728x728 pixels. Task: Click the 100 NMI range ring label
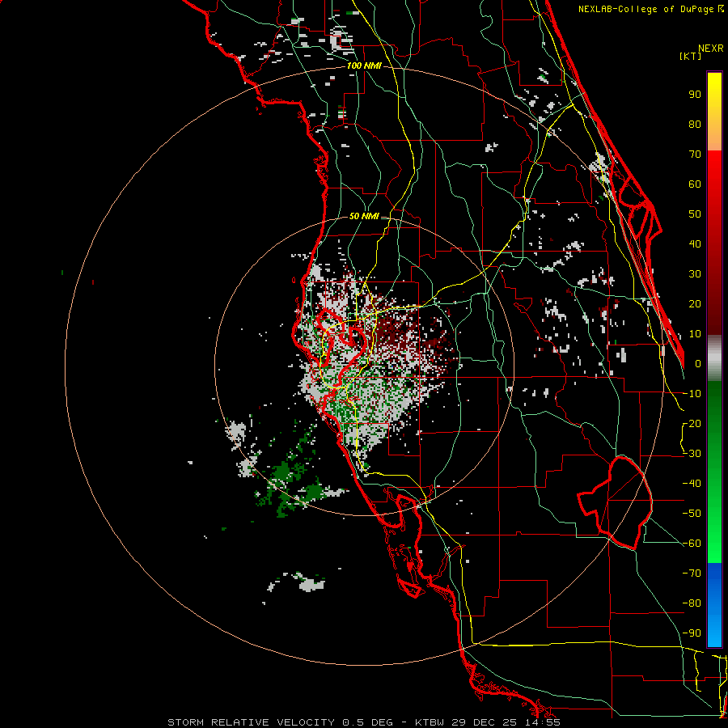pyautogui.click(x=364, y=66)
